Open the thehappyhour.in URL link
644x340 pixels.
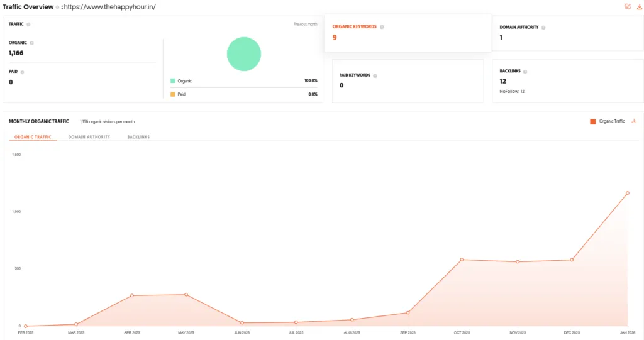click(109, 7)
